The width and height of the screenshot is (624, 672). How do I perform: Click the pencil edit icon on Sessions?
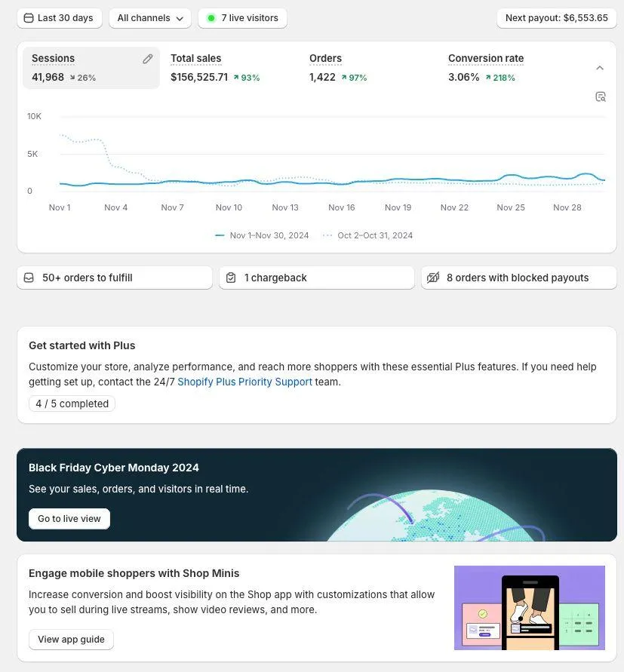tap(148, 59)
